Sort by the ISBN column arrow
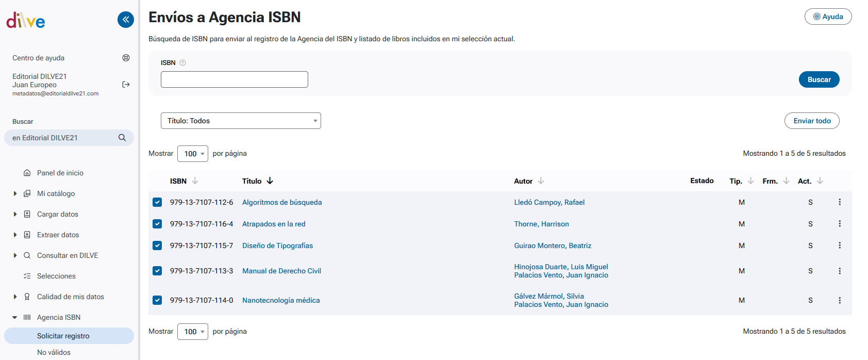 click(x=195, y=181)
